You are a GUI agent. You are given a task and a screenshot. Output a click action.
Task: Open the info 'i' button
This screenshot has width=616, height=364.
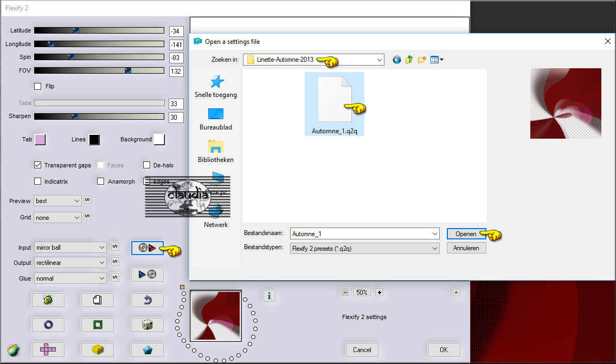point(269,296)
